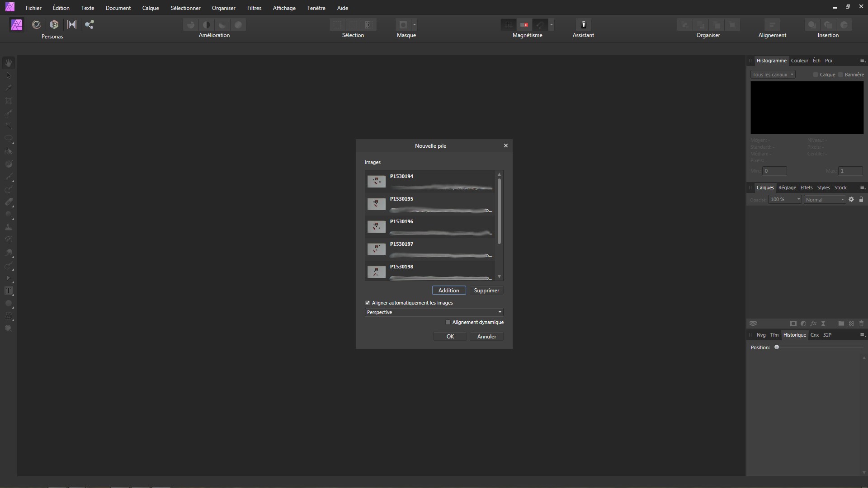Select the Tone Mapping persona icon
The image size is (868, 488).
coord(72,24)
